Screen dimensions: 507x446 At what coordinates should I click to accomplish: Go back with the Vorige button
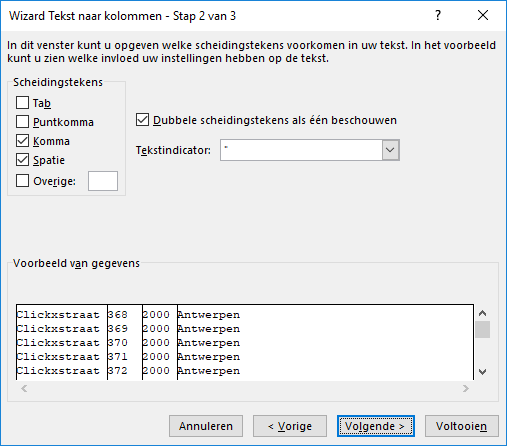point(290,426)
